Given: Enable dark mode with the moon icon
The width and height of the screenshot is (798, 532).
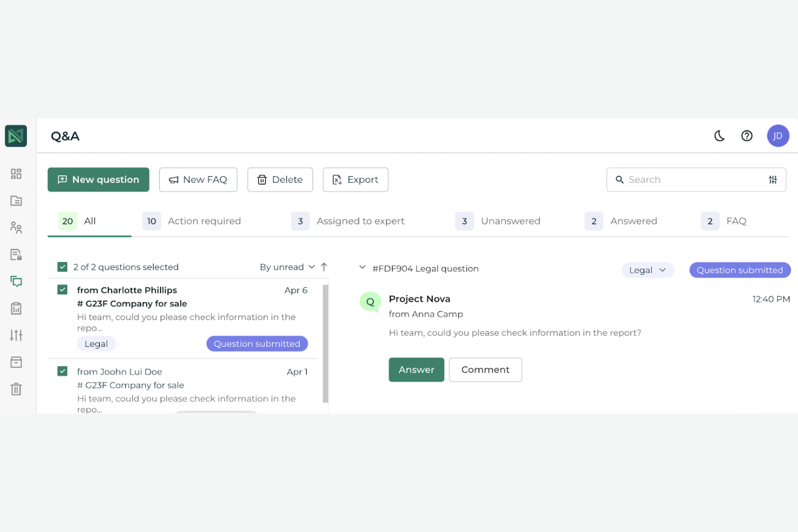Looking at the screenshot, I should pos(719,136).
